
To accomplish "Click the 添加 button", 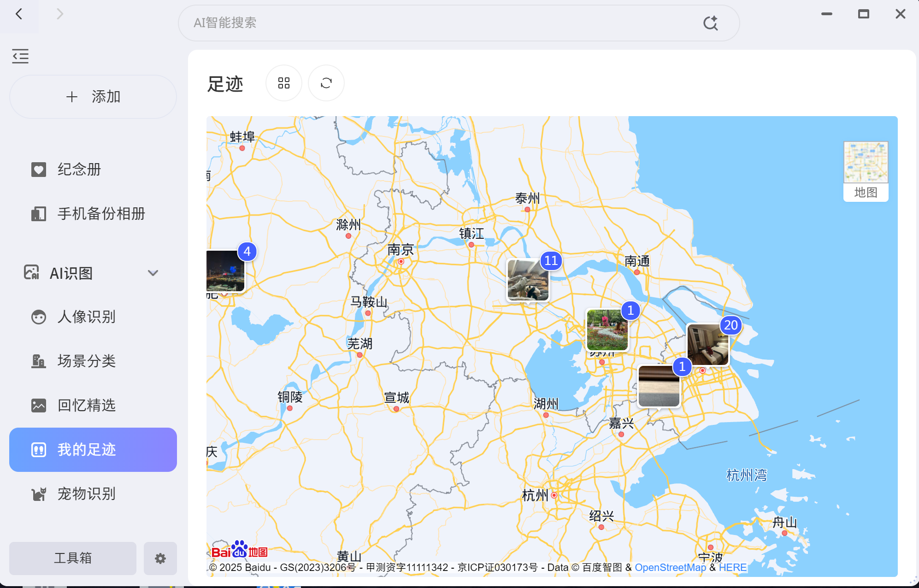I will coord(93,97).
